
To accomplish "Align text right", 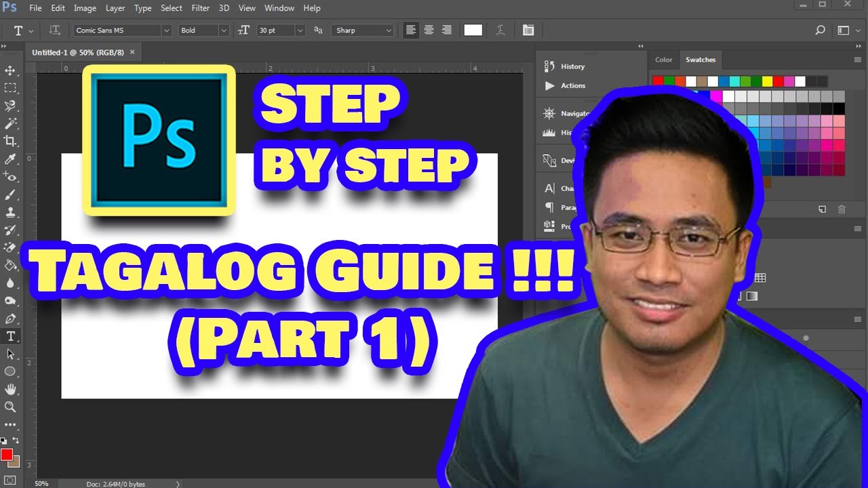I will coord(446,30).
